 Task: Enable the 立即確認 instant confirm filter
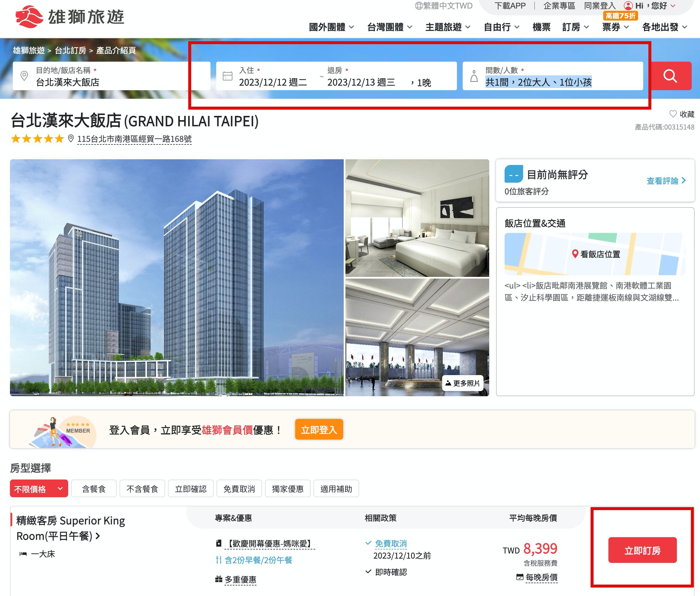click(191, 489)
